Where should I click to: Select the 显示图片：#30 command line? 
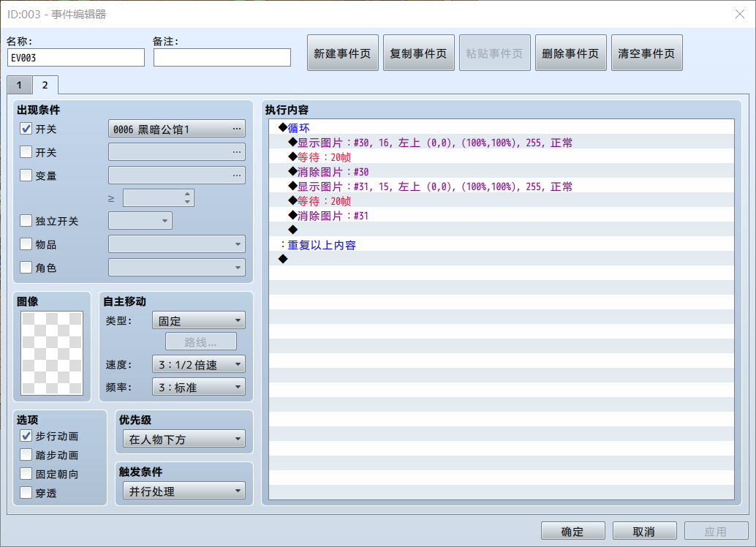point(502,143)
